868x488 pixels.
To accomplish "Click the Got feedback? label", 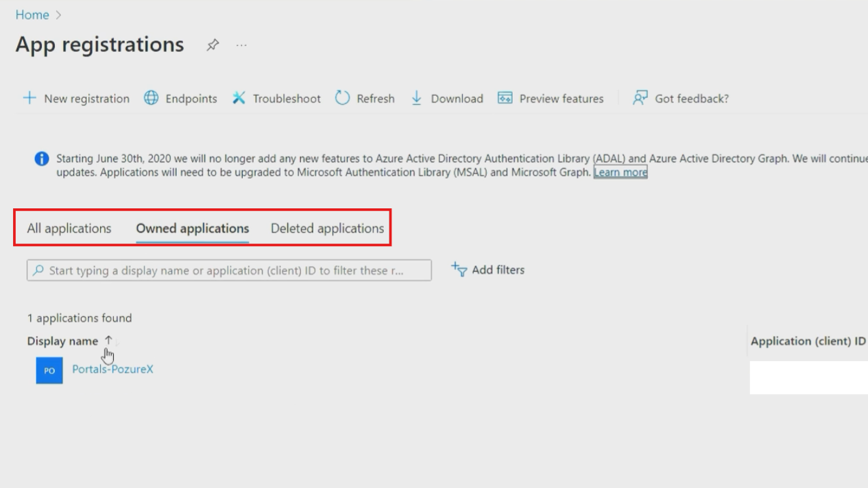I will [692, 99].
